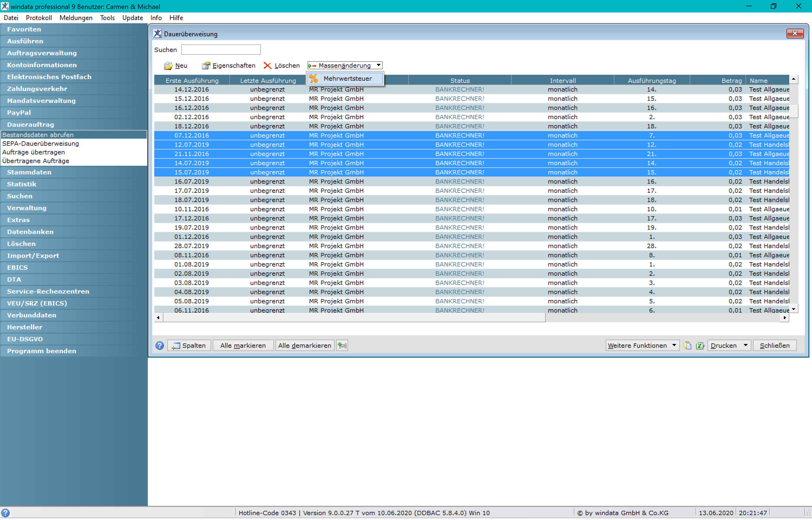Select the row with date 14.12.2016

(472, 89)
